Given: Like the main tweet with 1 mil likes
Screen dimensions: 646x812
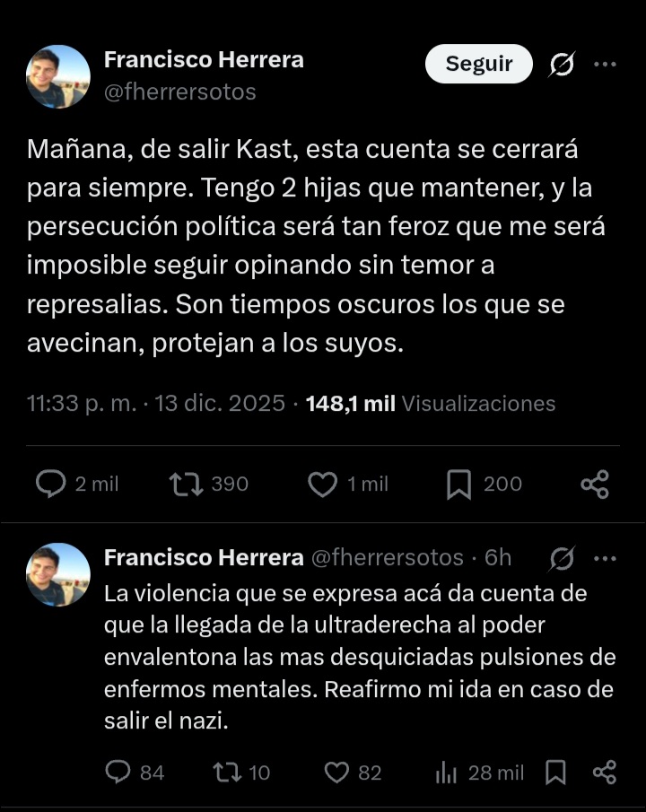Looking at the screenshot, I should (x=322, y=485).
